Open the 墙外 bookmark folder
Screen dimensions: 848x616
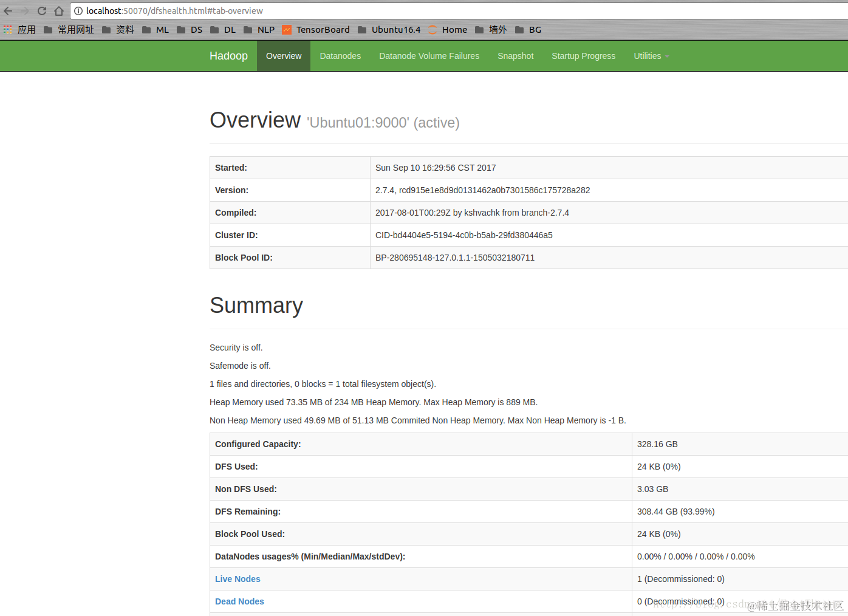pos(491,30)
